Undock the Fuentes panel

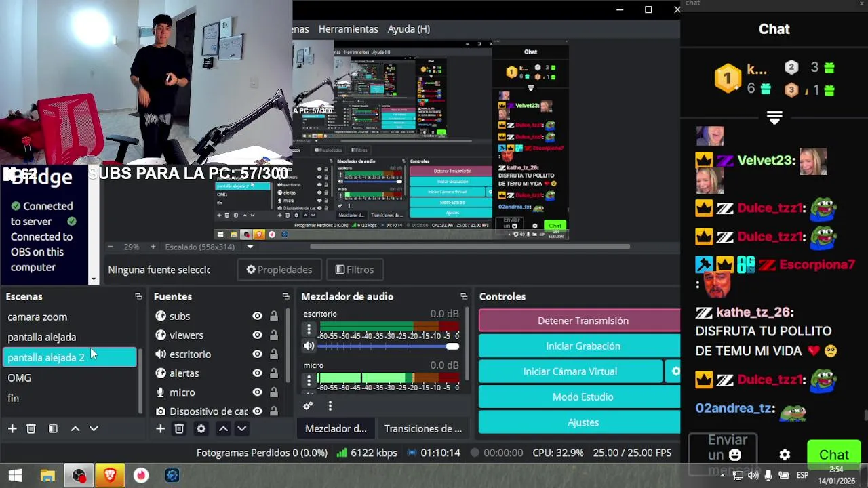tap(285, 296)
